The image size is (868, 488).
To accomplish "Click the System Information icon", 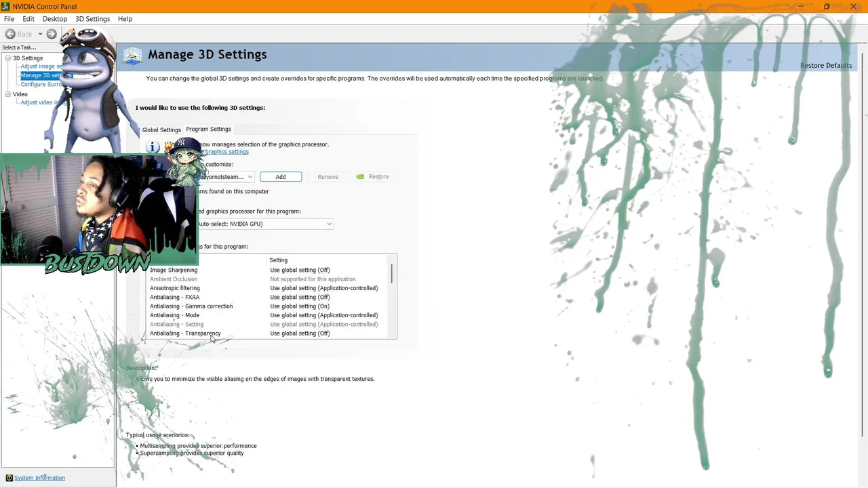I will pyautogui.click(x=9, y=478).
